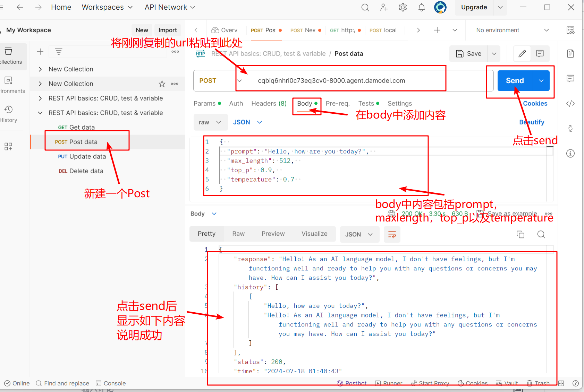Expand the first New Collection folder

(41, 69)
